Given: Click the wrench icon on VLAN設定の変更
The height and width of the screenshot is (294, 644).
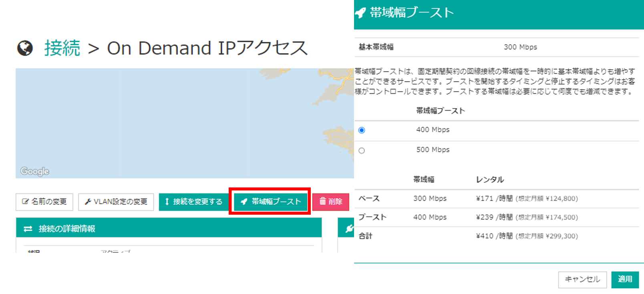Looking at the screenshot, I should click(x=88, y=201).
